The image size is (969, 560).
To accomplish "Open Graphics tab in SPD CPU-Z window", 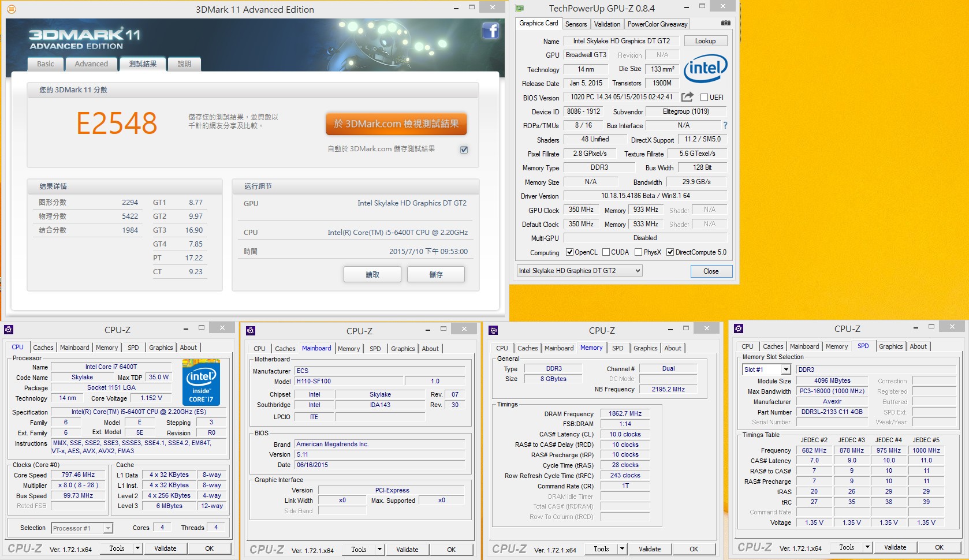I will [891, 346].
